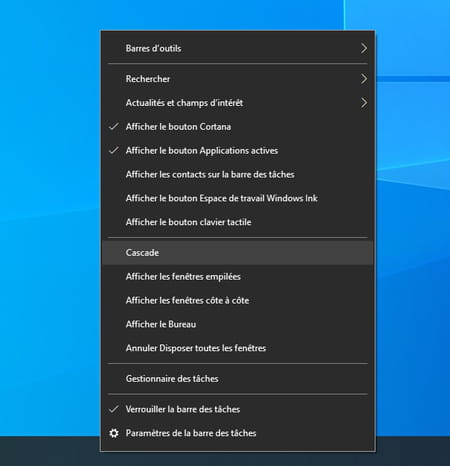Click the checkmark next to Afficher le bouton Cortana
This screenshot has width=450, height=466.
click(114, 127)
